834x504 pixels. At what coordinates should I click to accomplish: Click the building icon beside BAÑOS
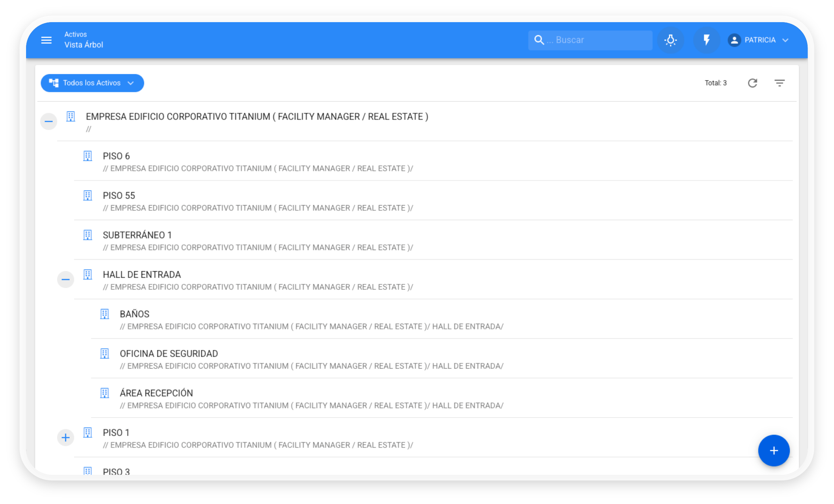105,314
